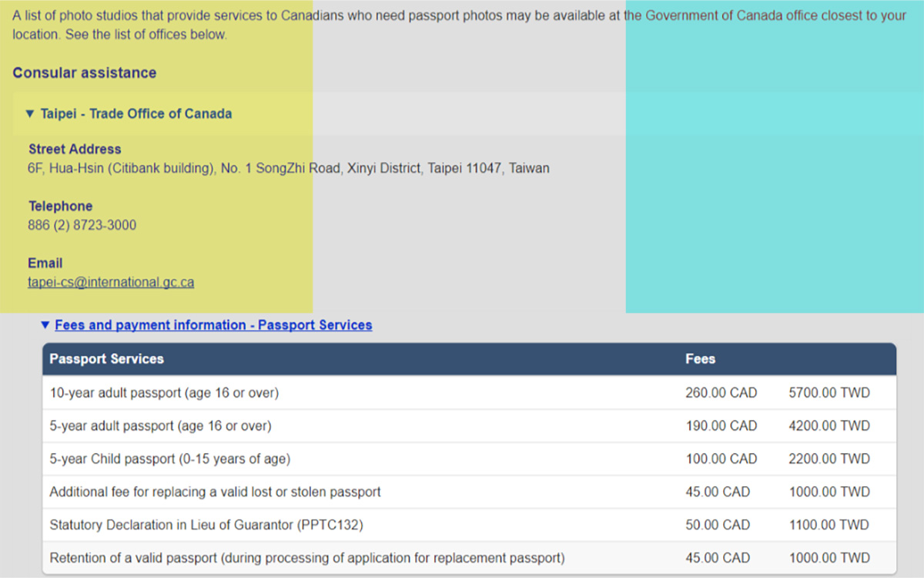Click the Fees column header
This screenshot has height=578, width=924.
[700, 359]
